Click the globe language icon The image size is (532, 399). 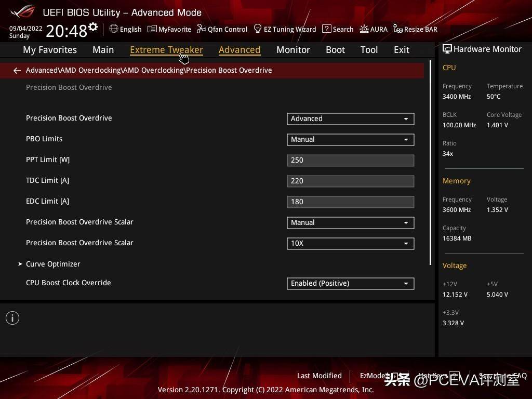click(x=114, y=29)
